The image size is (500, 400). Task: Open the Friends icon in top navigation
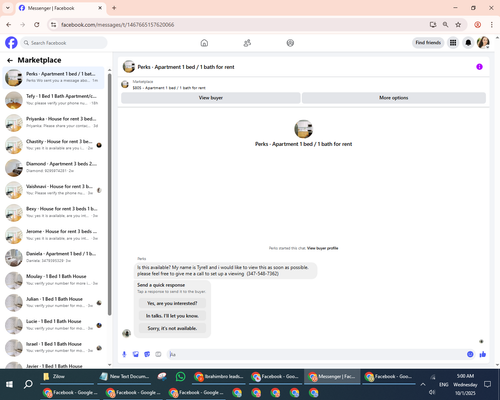(247, 43)
